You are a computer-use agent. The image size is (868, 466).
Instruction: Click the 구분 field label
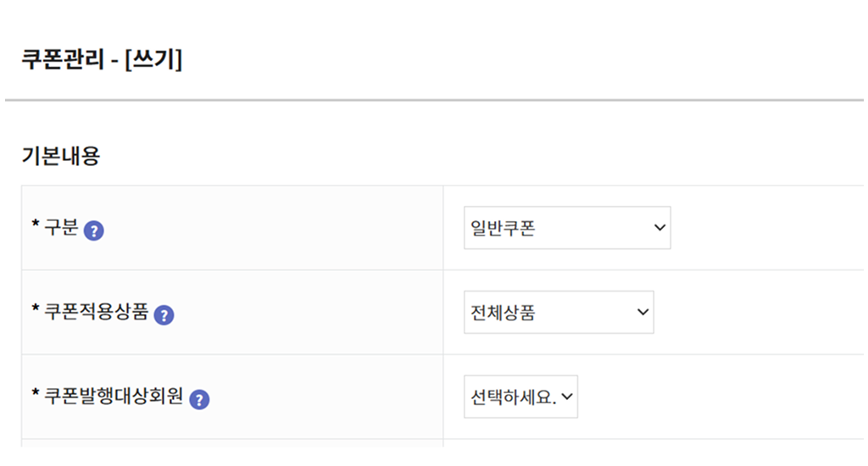pos(60,228)
